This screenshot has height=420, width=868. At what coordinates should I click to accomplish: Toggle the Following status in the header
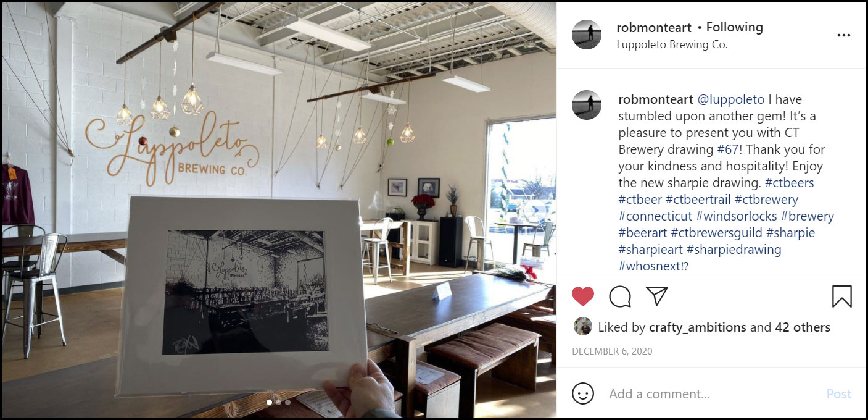point(735,27)
